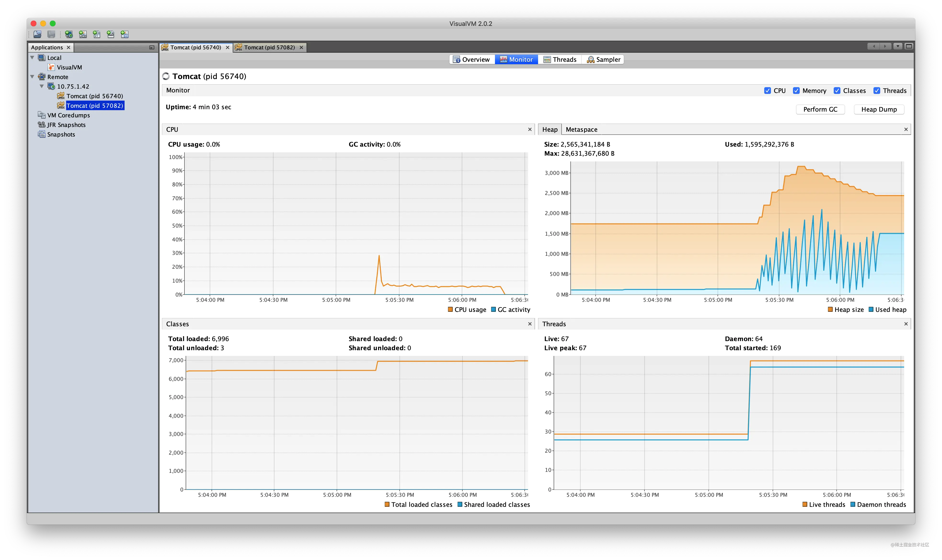Uncheck the CPU checkbox

click(x=767, y=91)
